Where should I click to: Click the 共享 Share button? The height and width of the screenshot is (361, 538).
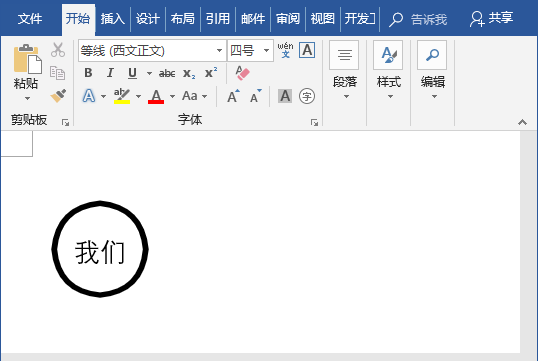491,19
